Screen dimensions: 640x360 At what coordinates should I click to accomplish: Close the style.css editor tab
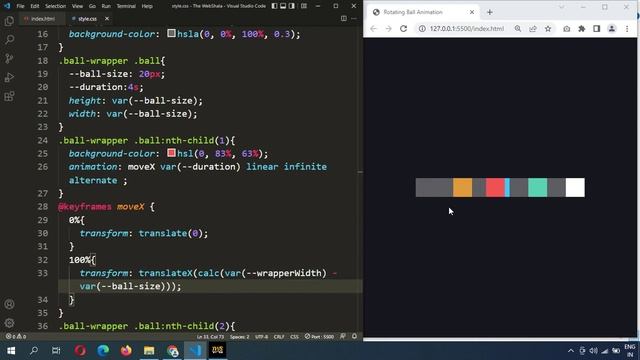click(x=107, y=19)
